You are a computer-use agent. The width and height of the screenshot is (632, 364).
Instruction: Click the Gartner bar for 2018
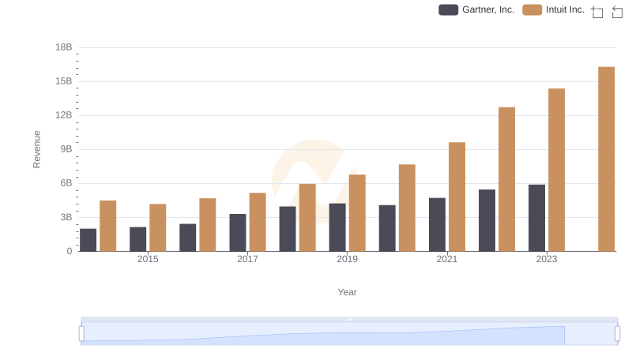tap(288, 229)
